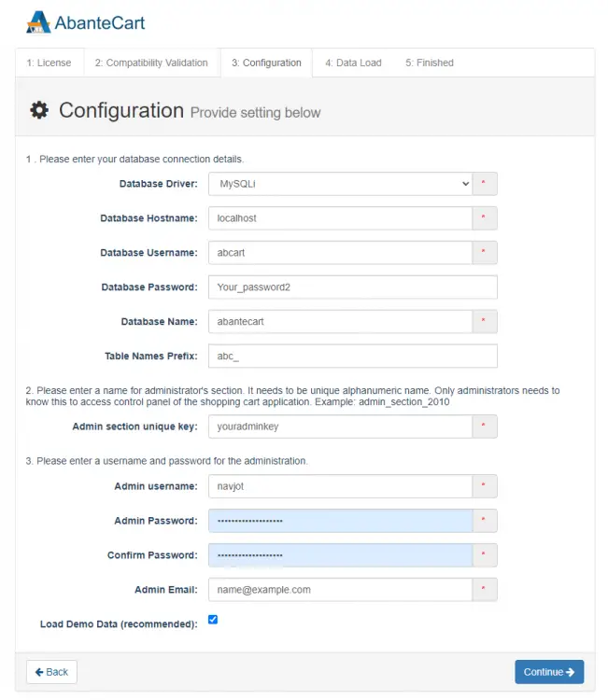Screen dimensions: 608x700
Task: Go back with the Back button
Action: pos(51,672)
